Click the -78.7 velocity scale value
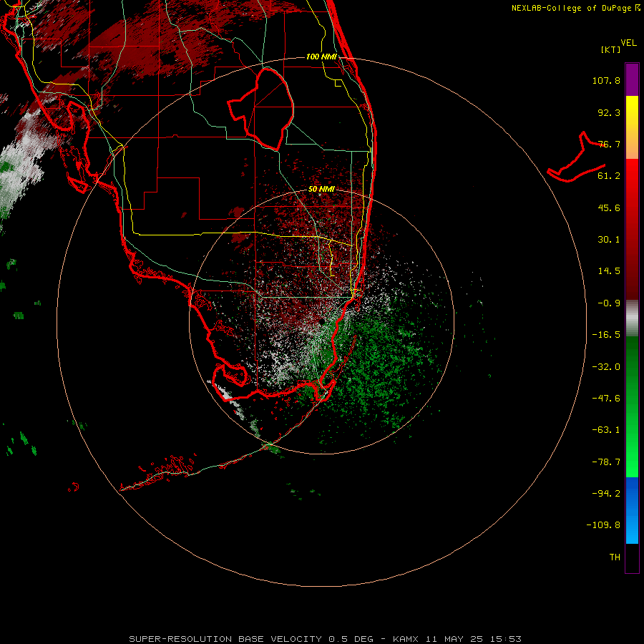Screen dimensions: 644x644 pos(606,462)
